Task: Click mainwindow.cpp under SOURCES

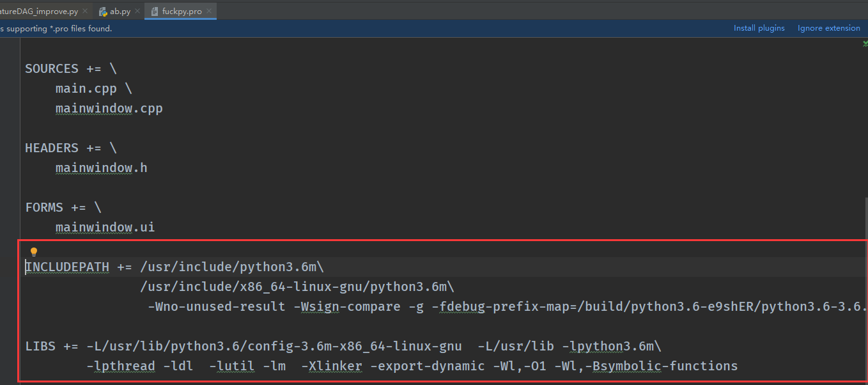Action: pos(109,108)
